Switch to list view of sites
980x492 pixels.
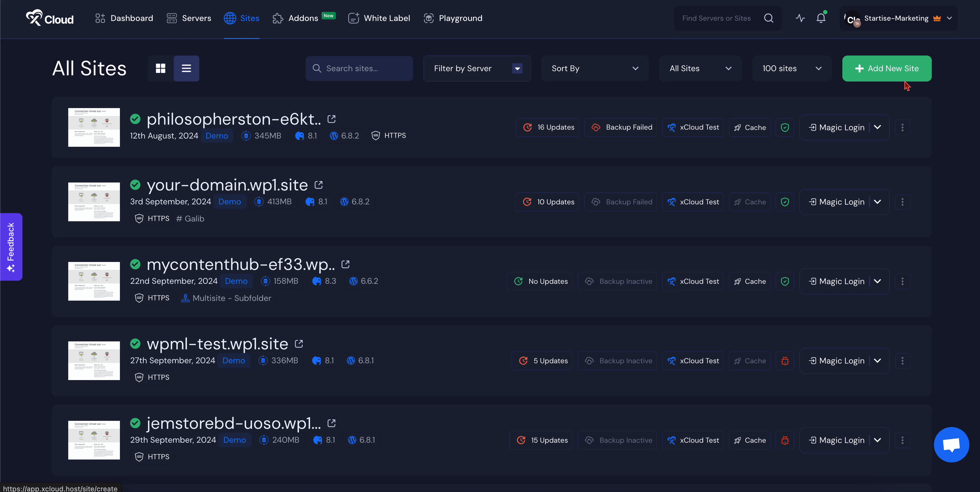186,68
